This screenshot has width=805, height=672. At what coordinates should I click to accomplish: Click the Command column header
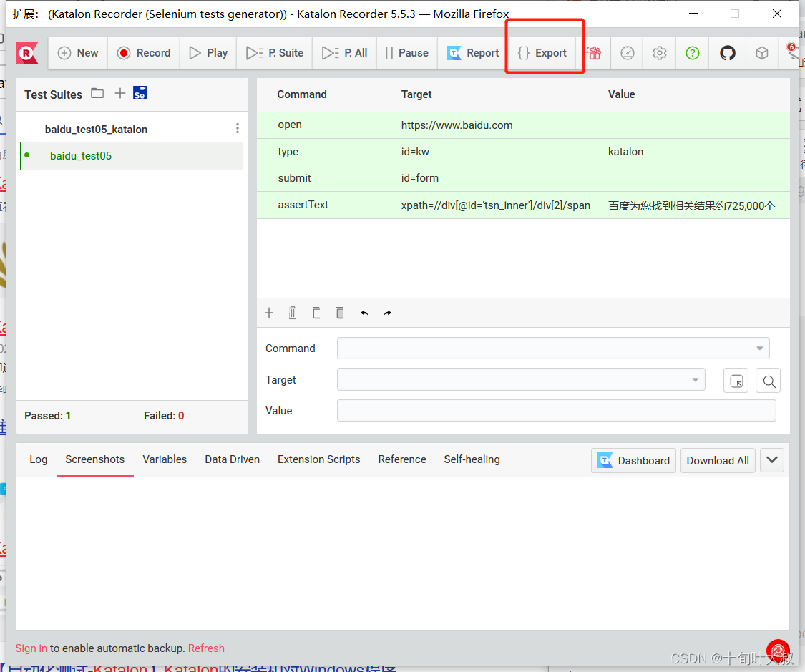[x=302, y=94]
